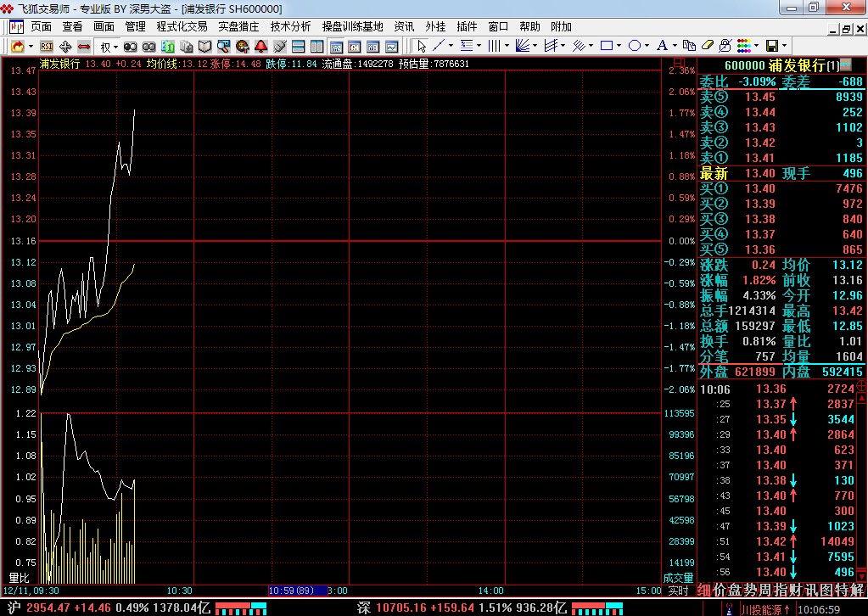Select the arrow pointer tool
The width and height of the screenshot is (868, 616).
point(422,46)
